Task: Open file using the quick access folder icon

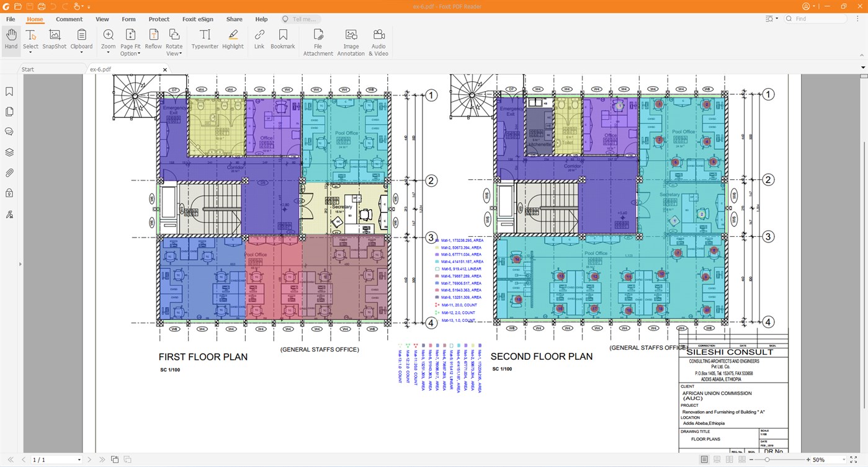Action: pos(18,6)
